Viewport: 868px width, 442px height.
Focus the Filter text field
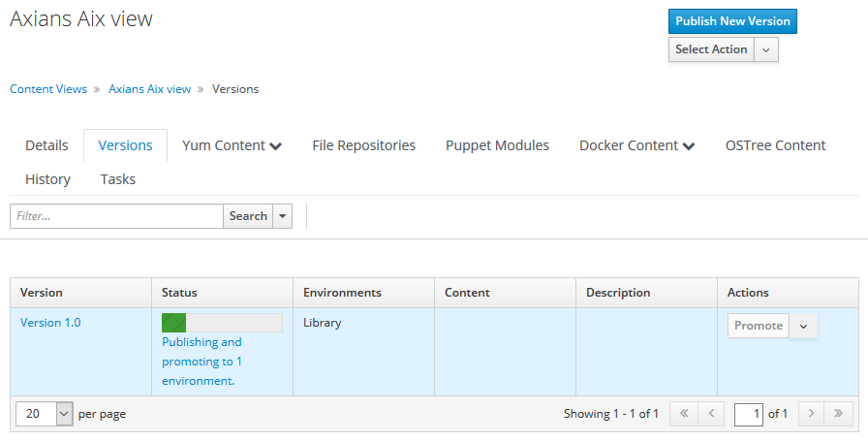point(116,216)
